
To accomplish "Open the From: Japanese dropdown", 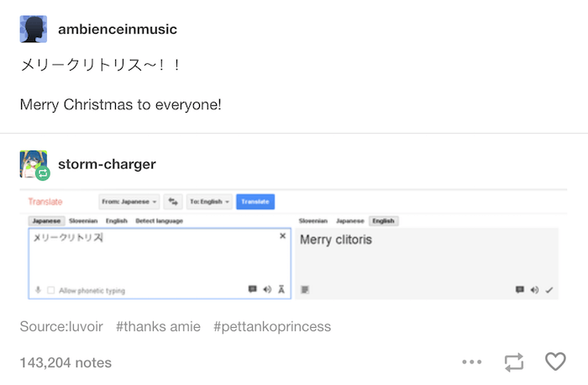I will [128, 202].
